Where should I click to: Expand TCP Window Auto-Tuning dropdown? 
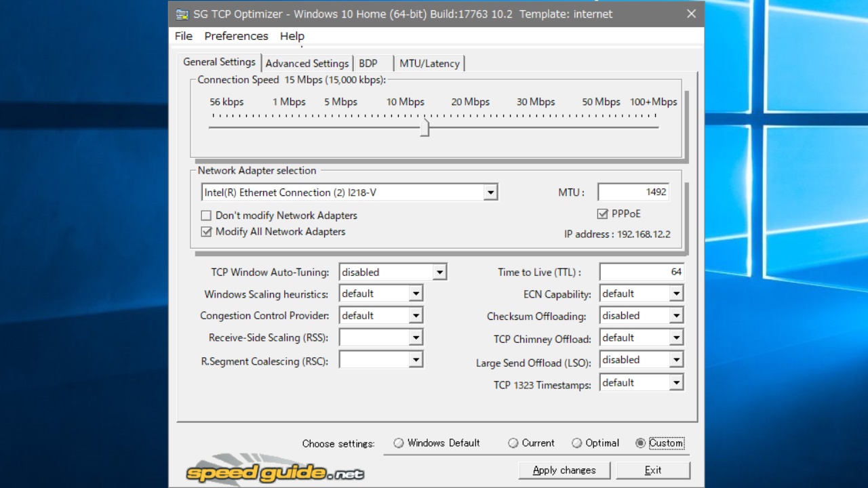point(439,272)
